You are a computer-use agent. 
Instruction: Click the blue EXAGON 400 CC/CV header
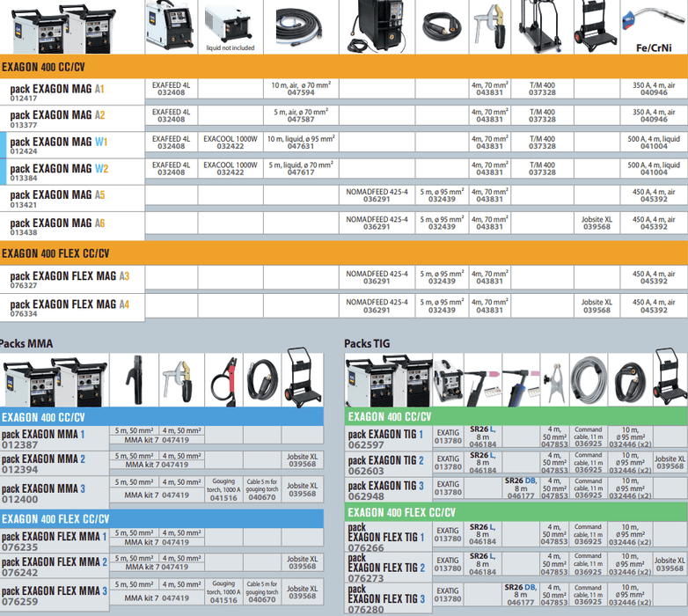(x=162, y=417)
